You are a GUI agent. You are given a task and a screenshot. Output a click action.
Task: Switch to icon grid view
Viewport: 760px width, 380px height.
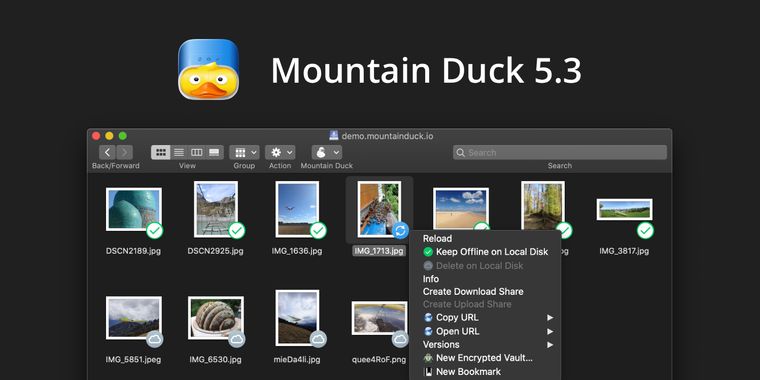[160, 153]
